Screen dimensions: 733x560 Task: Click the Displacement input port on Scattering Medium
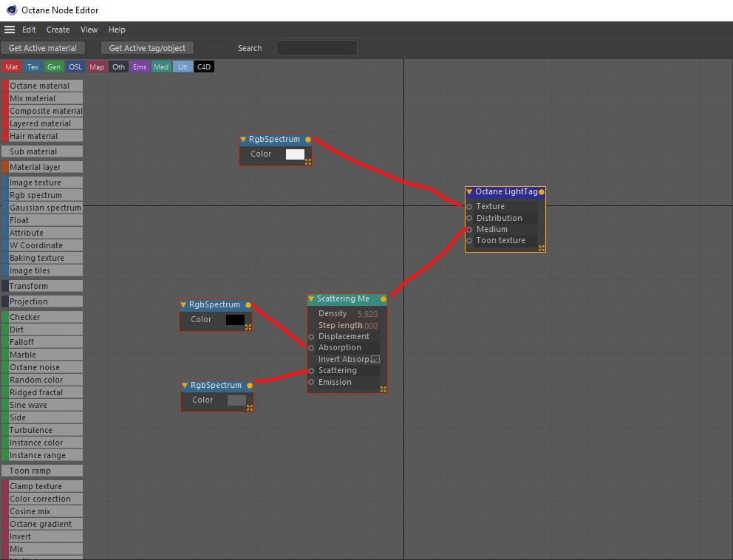click(x=311, y=337)
